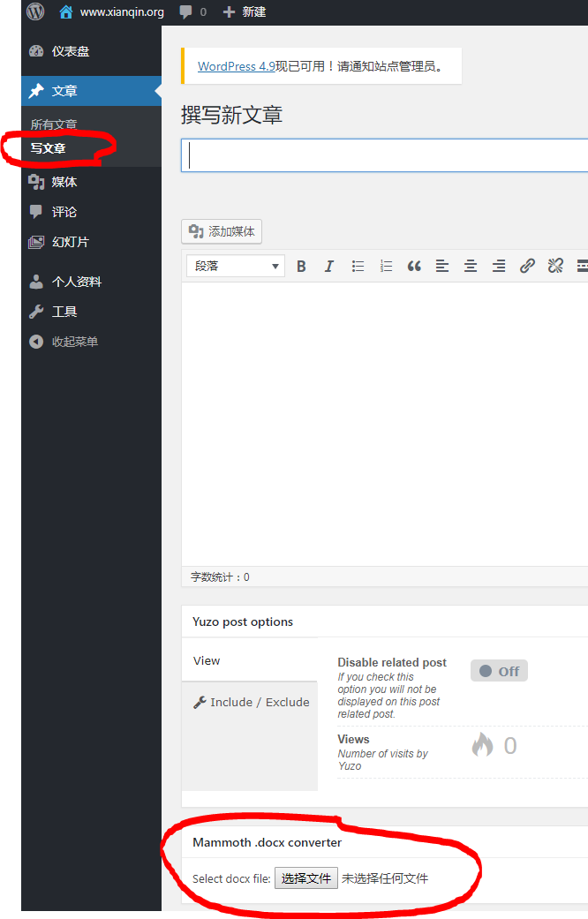The height and width of the screenshot is (919, 588).
Task: Click the 未选择任何文件 file status text
Action: click(x=385, y=878)
